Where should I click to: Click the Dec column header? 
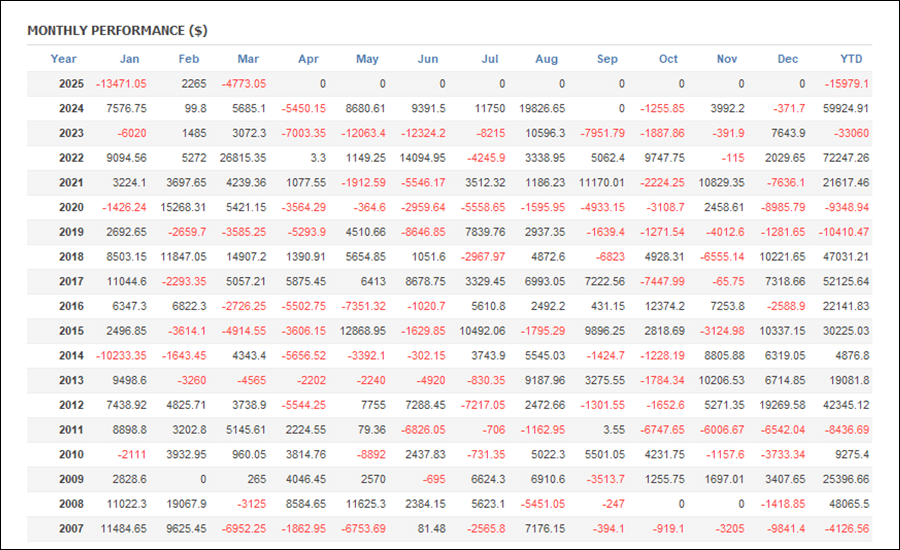point(788,59)
